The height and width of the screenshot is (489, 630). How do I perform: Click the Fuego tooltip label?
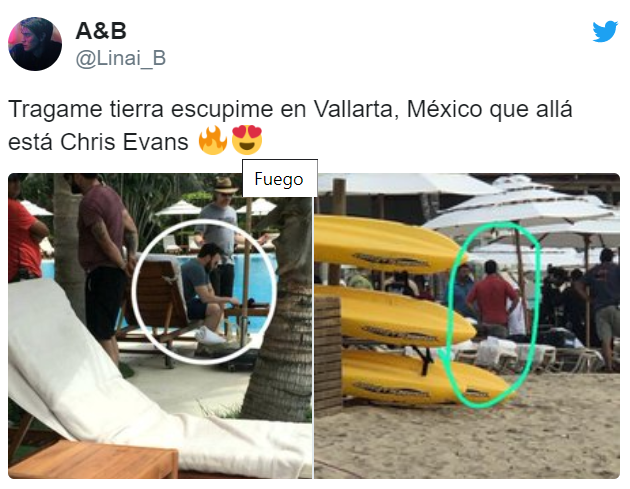point(280,179)
